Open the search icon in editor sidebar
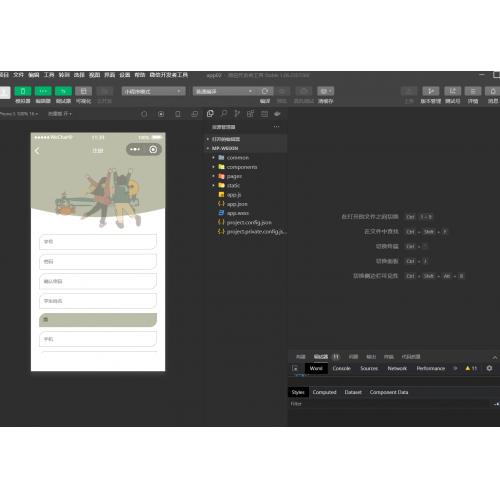 click(224, 114)
